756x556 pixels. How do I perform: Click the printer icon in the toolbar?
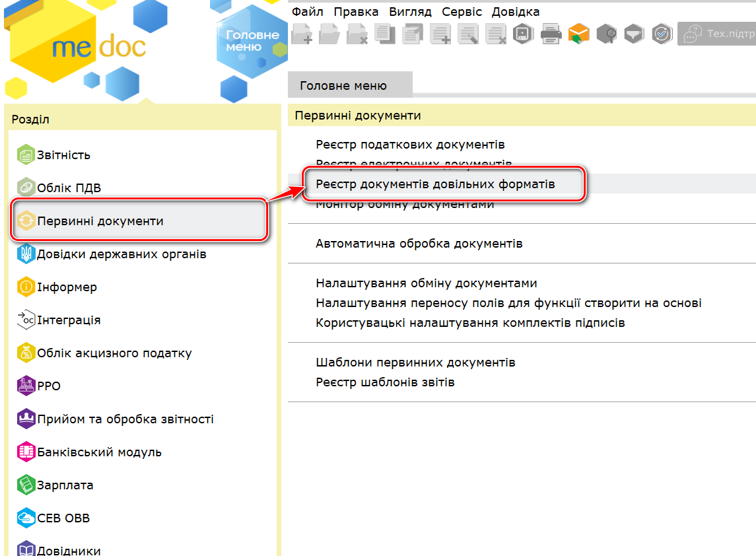pyautogui.click(x=551, y=33)
